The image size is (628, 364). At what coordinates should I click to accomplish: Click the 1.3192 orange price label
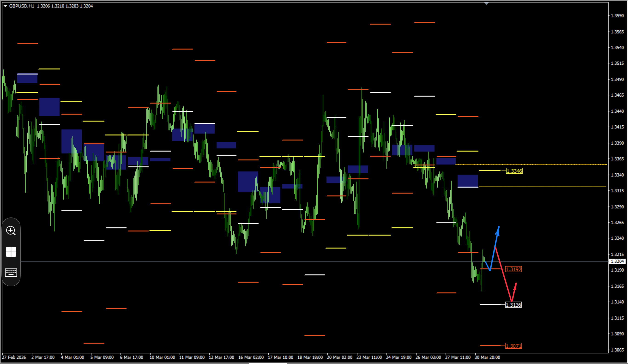pos(513,269)
